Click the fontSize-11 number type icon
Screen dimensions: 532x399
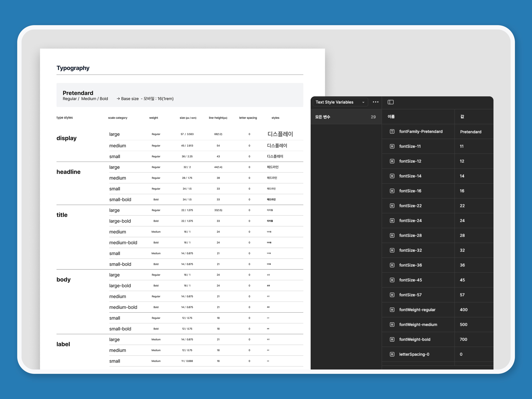point(392,146)
